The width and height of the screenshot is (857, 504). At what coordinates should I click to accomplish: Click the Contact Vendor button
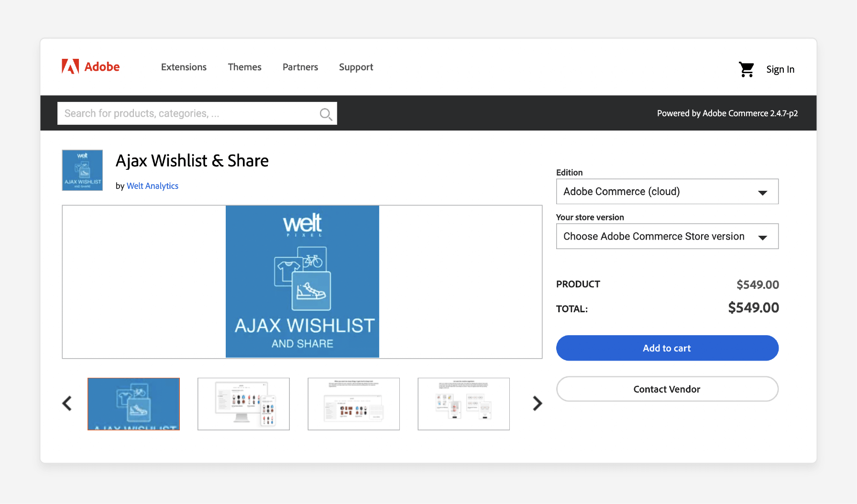click(x=667, y=389)
